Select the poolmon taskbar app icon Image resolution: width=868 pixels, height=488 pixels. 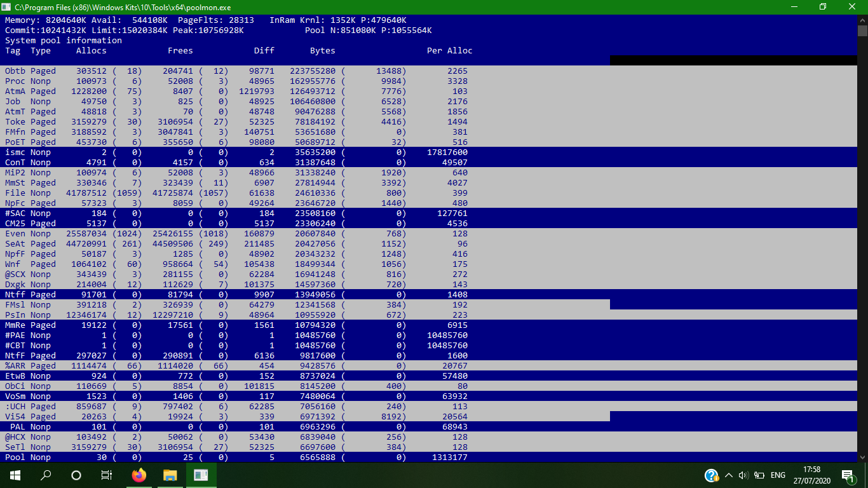click(x=201, y=475)
